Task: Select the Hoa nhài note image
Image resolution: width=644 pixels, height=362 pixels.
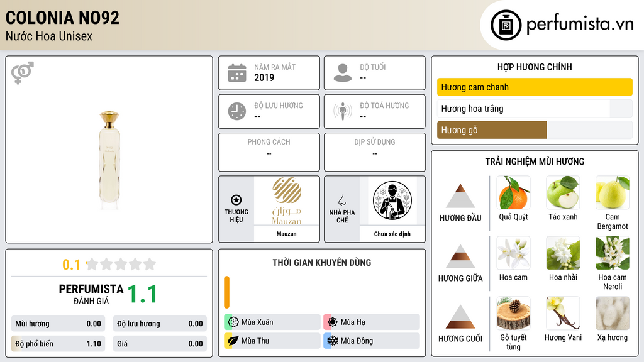Action: [563, 253]
